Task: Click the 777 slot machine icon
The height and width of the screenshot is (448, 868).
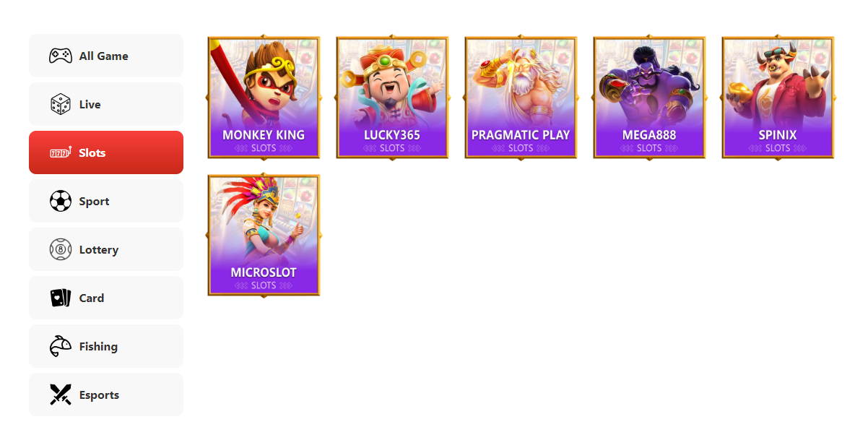Action: pos(61,152)
